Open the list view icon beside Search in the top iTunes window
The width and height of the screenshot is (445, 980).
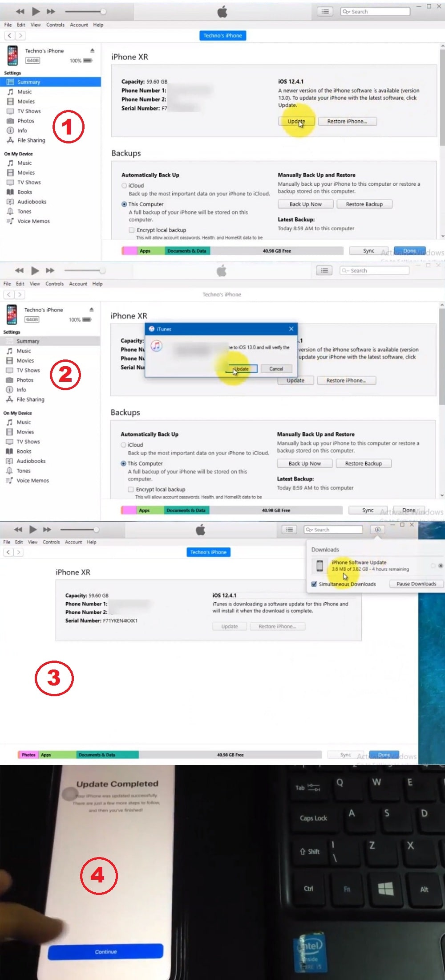(325, 12)
